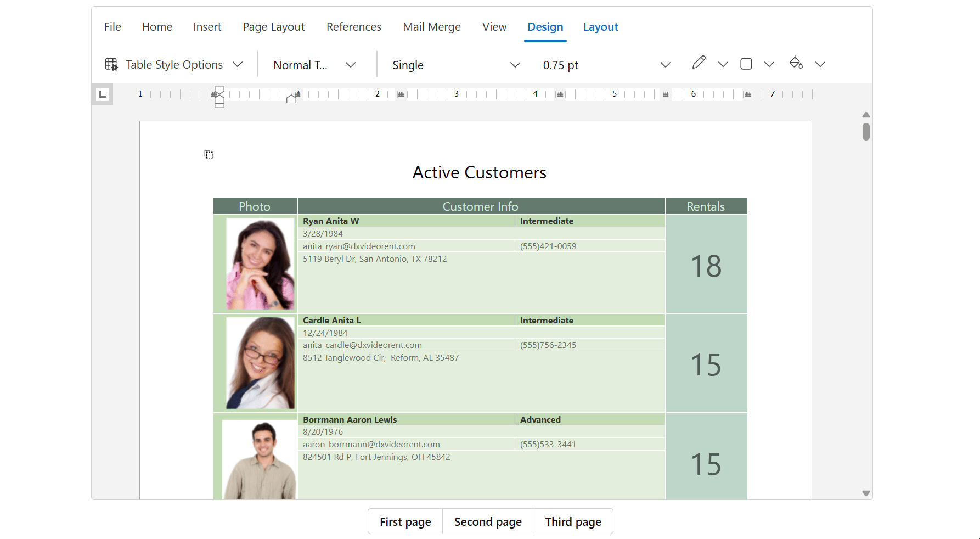Select the table using its move handle
This screenshot has height=539, width=980.
coord(209,155)
